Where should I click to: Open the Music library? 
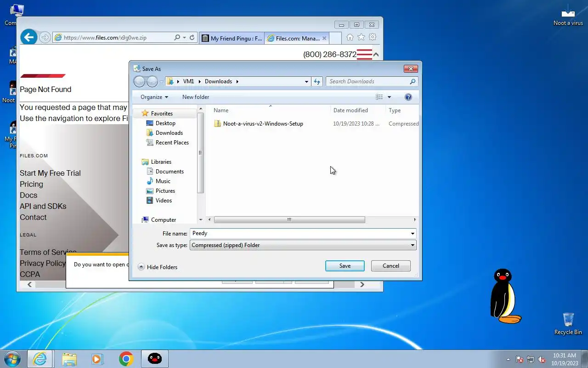point(163,181)
